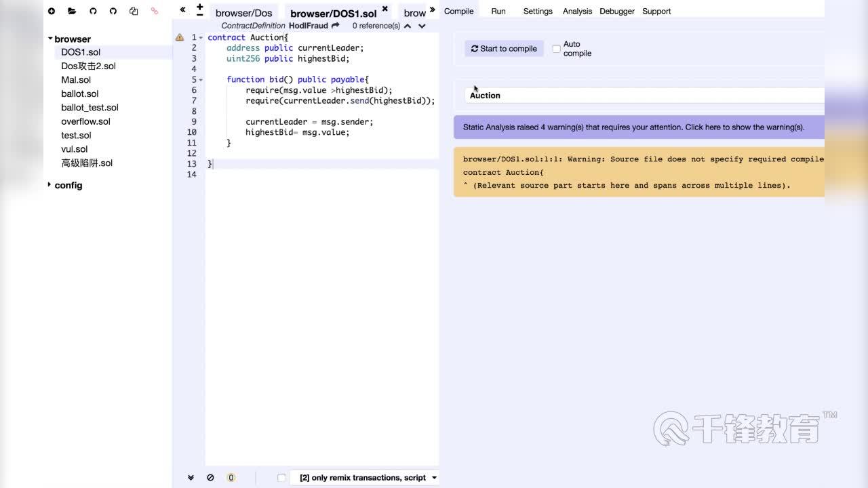Open Dos攻击2.sol file
This screenshot has height=488, width=868.
[x=88, y=66]
